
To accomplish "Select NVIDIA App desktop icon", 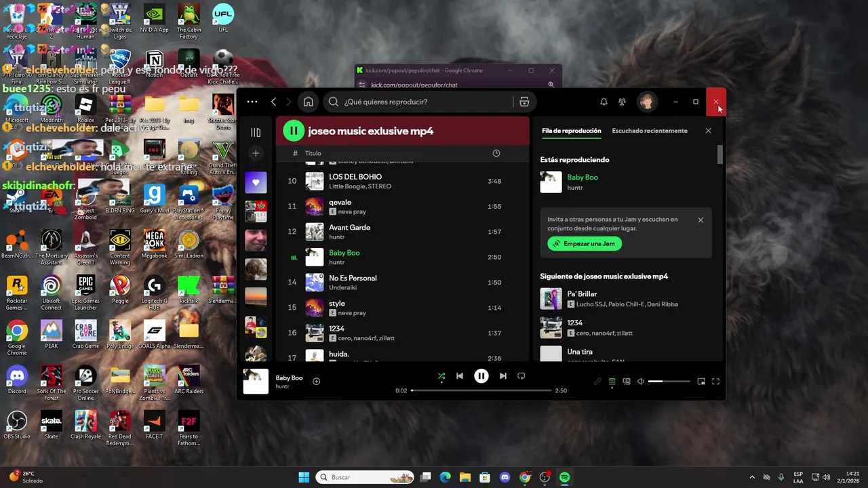I will 154,20.
